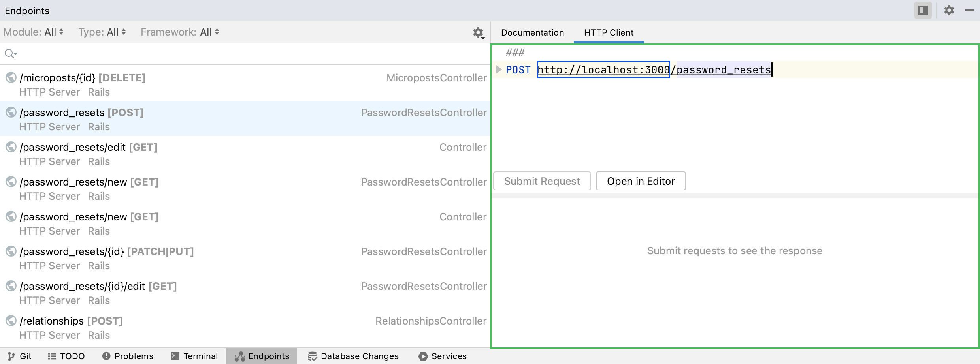Run the POST request via the play triangle

498,69
